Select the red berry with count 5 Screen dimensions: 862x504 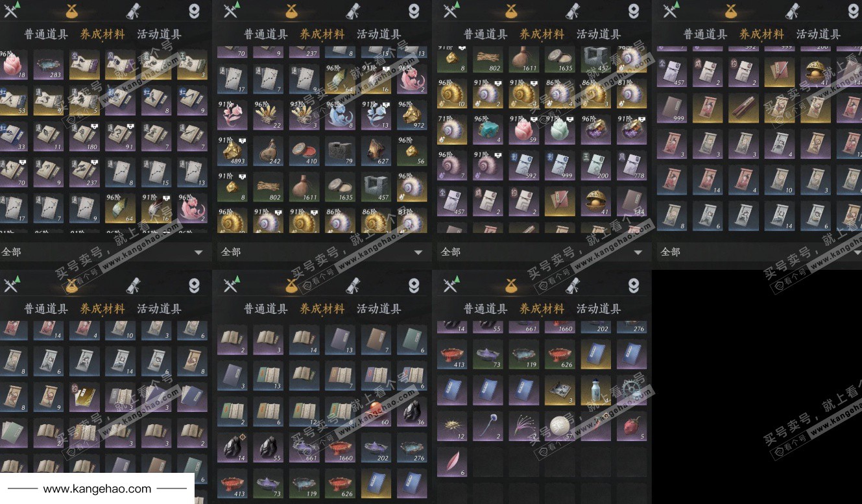click(631, 426)
